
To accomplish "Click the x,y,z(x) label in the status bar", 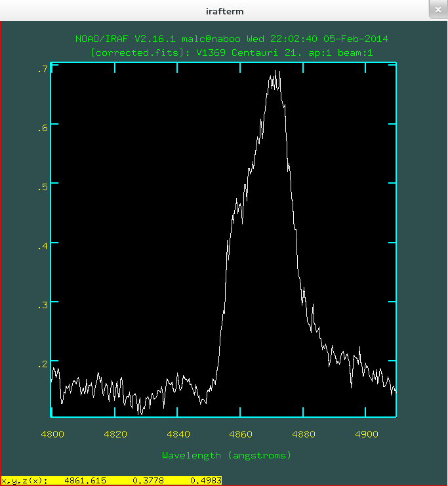I will point(25,481).
